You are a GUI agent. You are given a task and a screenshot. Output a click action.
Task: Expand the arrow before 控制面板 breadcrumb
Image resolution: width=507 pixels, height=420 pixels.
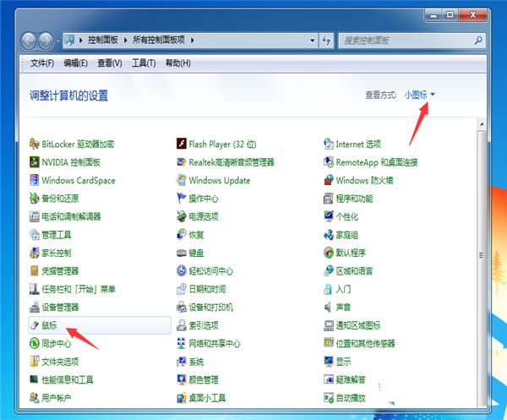point(81,41)
